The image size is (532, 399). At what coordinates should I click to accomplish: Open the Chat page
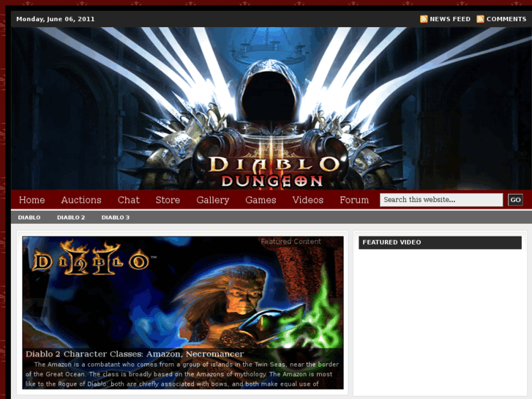tap(129, 200)
